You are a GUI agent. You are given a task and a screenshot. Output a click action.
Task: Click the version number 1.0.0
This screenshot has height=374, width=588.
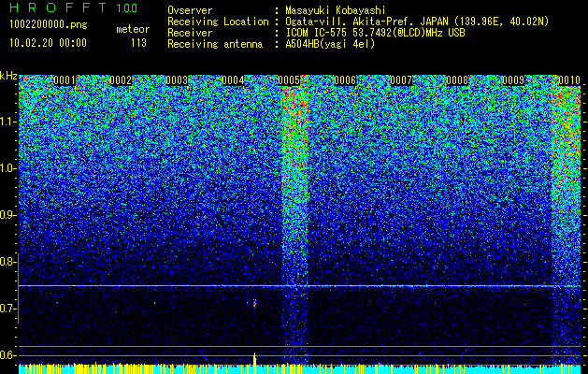(x=127, y=8)
